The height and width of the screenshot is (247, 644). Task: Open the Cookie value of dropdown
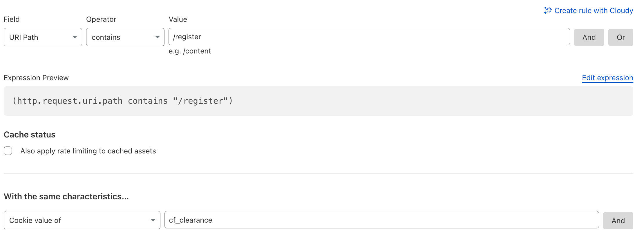tap(82, 220)
